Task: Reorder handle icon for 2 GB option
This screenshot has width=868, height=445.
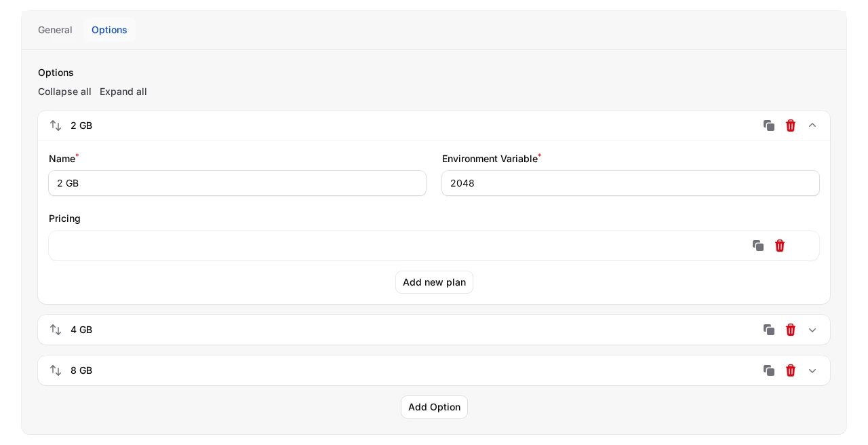Action: [x=56, y=125]
